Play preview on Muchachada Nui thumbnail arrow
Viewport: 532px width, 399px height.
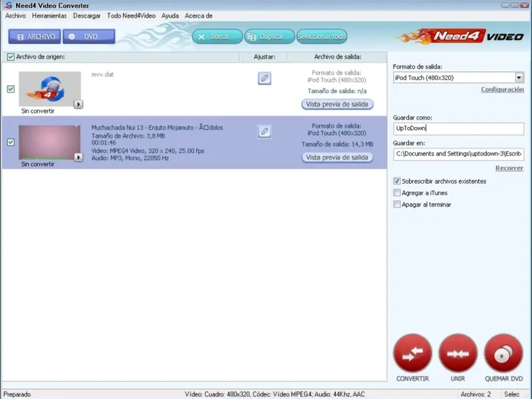coord(78,157)
